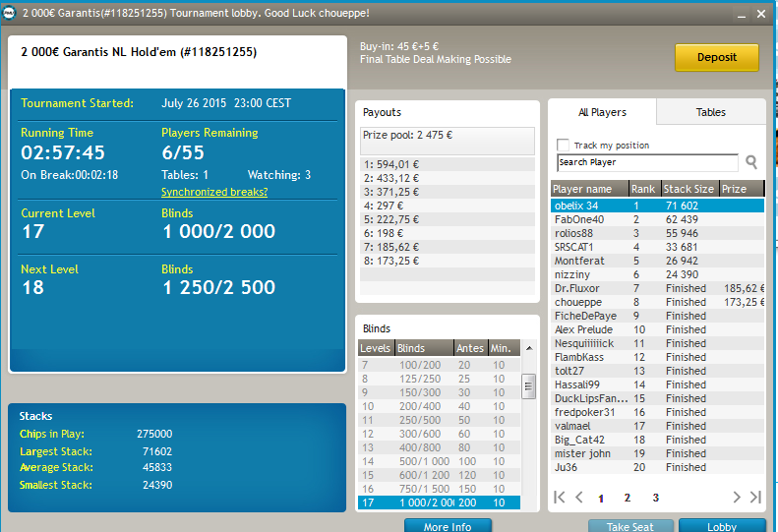Switch to the Tables tab

tap(710, 112)
